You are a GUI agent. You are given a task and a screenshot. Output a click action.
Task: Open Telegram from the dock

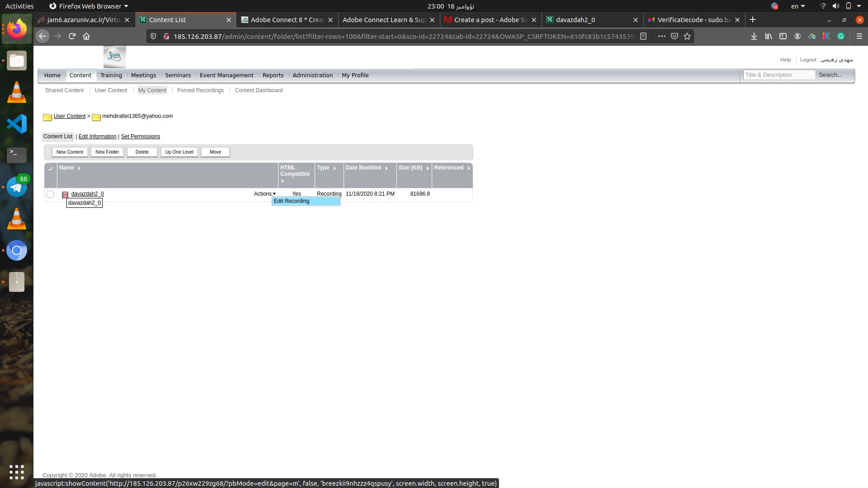point(17,187)
